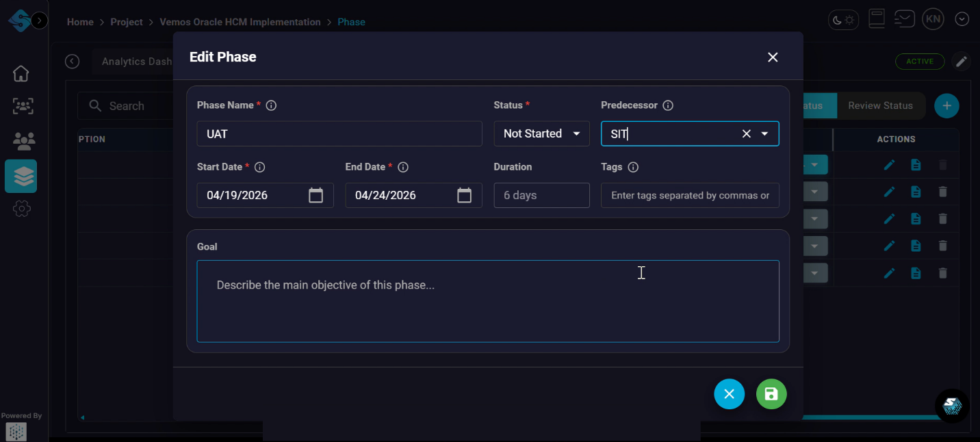980x442 pixels.
Task: Open the info icon next to Predecessor
Action: click(x=667, y=105)
